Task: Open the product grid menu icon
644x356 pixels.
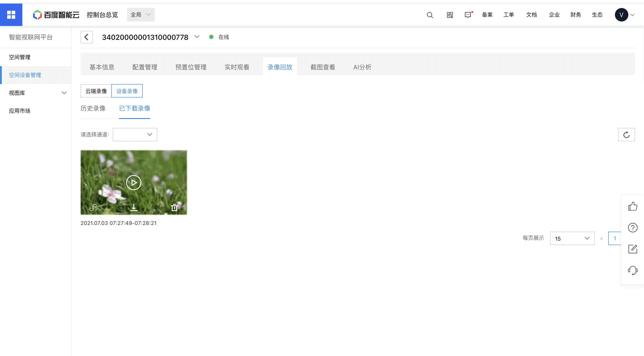Action: pyautogui.click(x=11, y=15)
